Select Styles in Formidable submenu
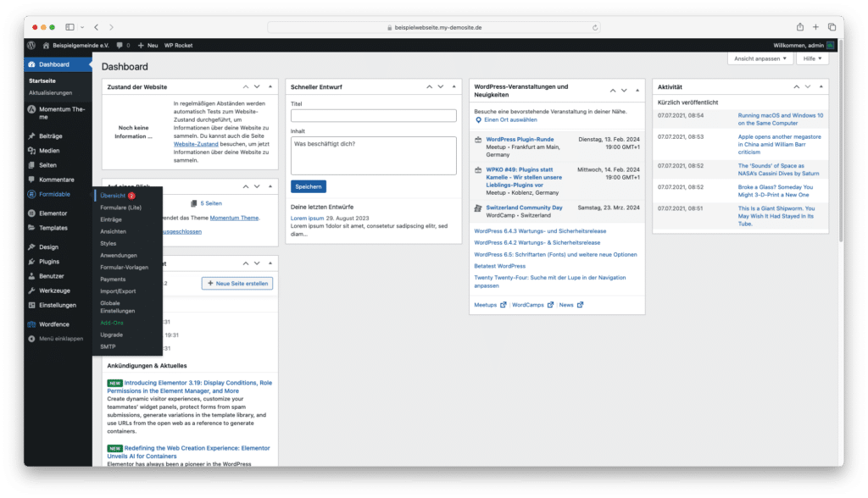The image size is (868, 498). point(108,243)
